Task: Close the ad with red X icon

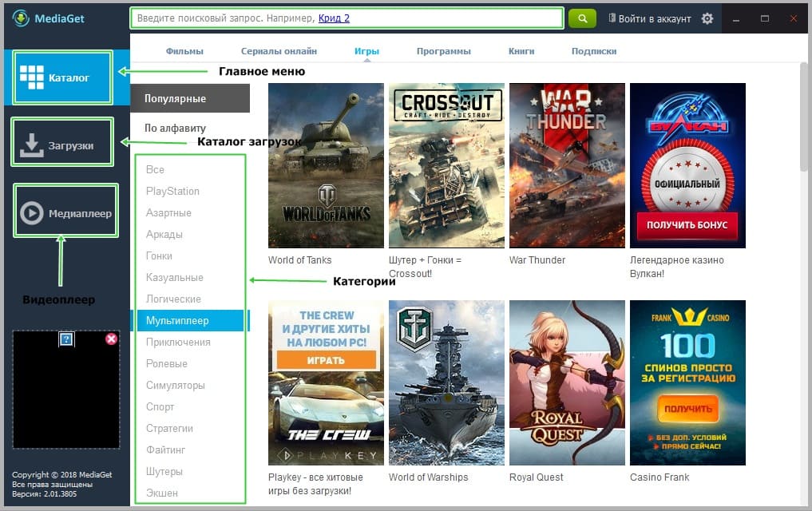Action: click(x=111, y=339)
